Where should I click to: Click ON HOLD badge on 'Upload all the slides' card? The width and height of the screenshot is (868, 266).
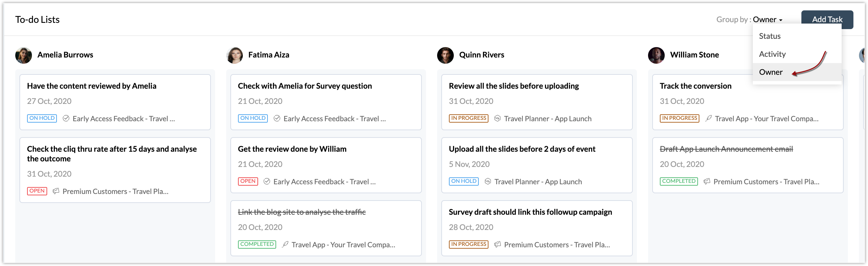pos(464,181)
